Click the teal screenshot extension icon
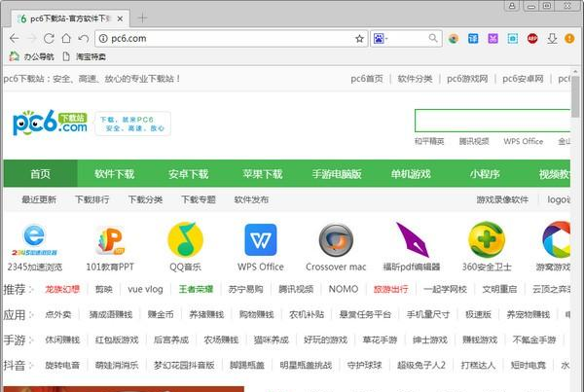 [513, 38]
